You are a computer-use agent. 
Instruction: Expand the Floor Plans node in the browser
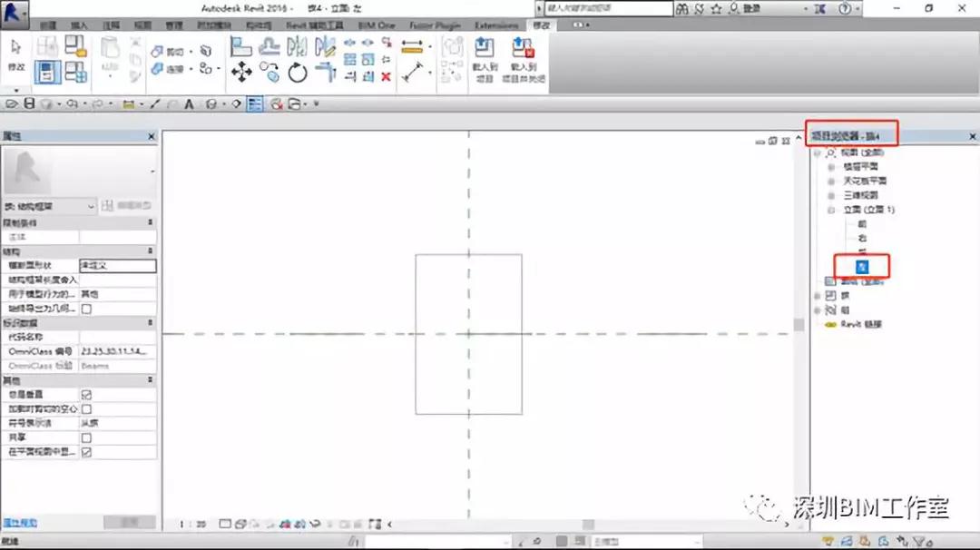[830, 167]
